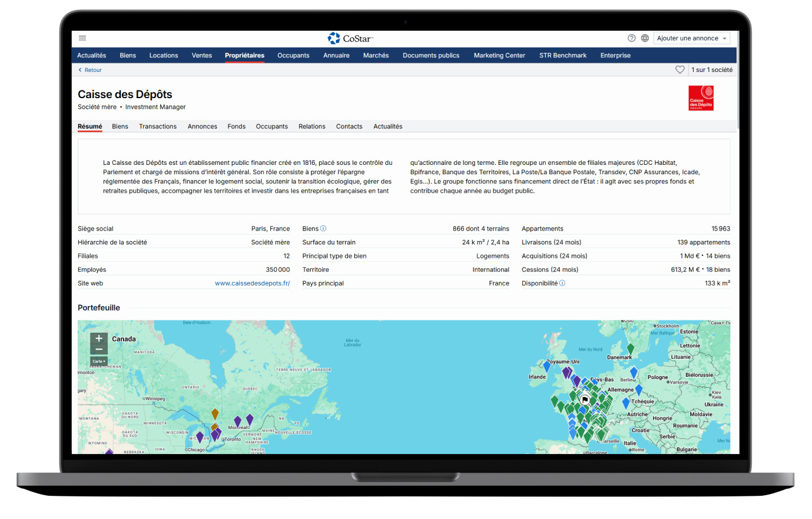Switch to the company Actualités tab
The height and width of the screenshot is (519, 812).
tap(388, 127)
